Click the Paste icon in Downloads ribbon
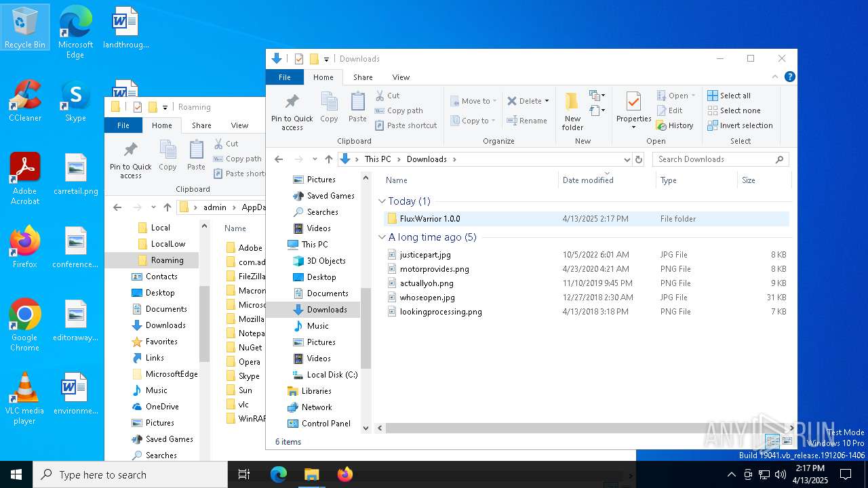This screenshot has height=488, width=868. tap(357, 107)
